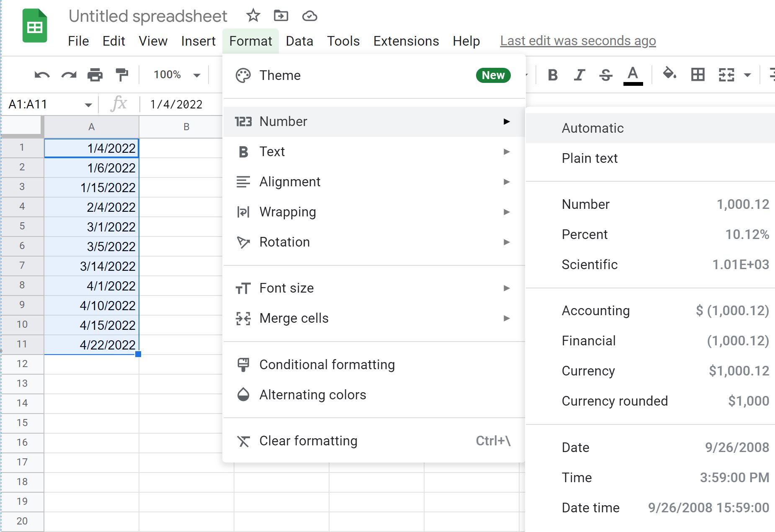Click the Google Sheets home logo
This screenshot has width=775, height=532.
[x=35, y=26]
